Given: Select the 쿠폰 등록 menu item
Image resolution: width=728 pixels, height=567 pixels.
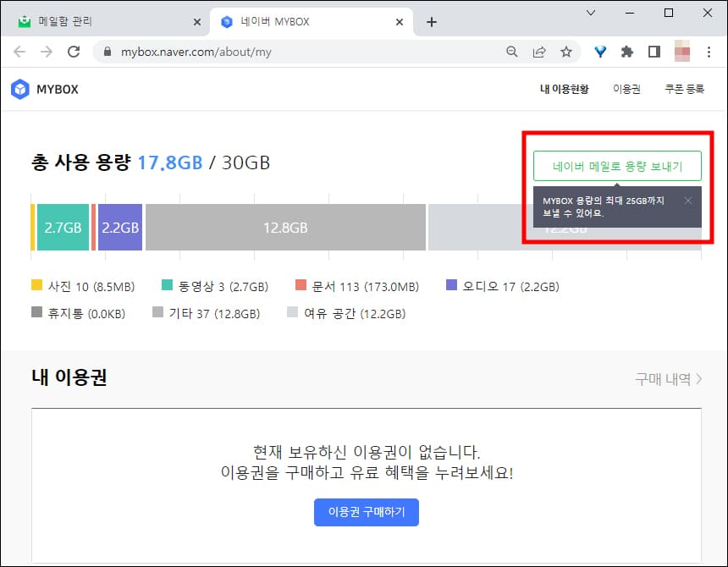Looking at the screenshot, I should pos(683,87).
